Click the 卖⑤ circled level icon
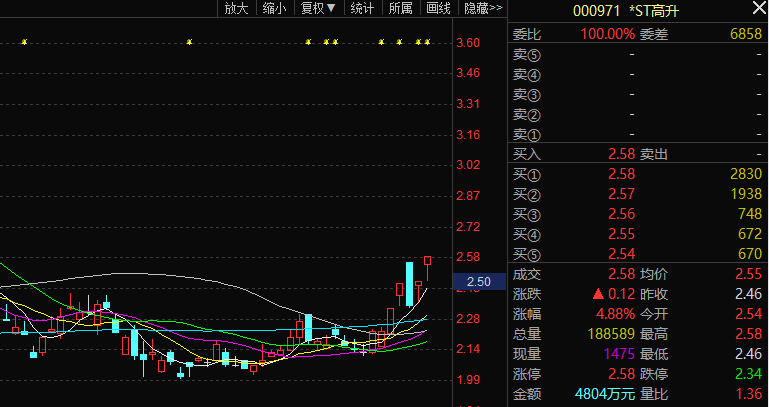The width and height of the screenshot is (769, 407). coord(534,55)
